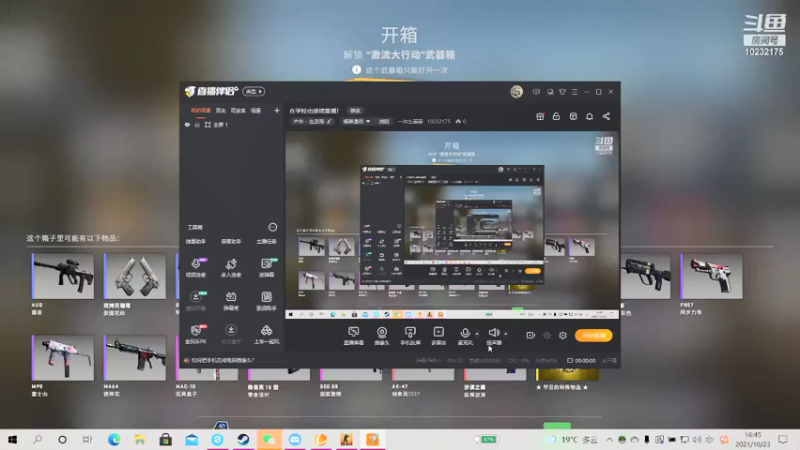
Task: Open the user avatar in title bar
Action: click(x=516, y=91)
